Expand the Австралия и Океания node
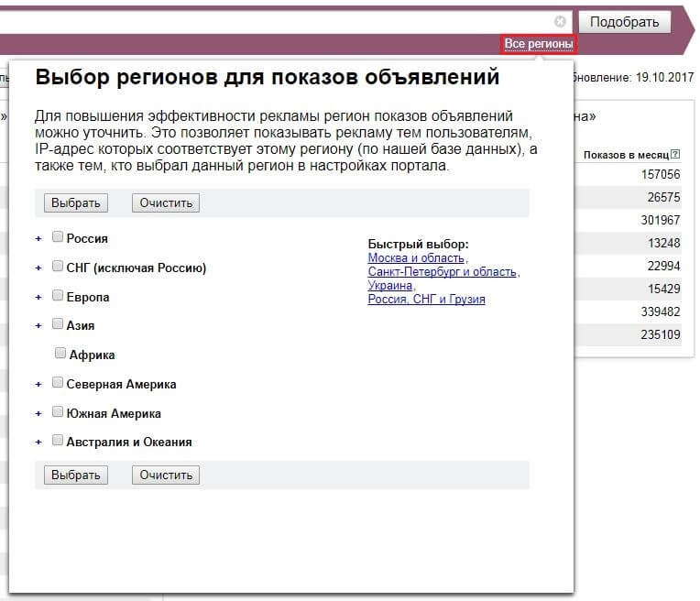Screen dimensions: 700x601 38,442
